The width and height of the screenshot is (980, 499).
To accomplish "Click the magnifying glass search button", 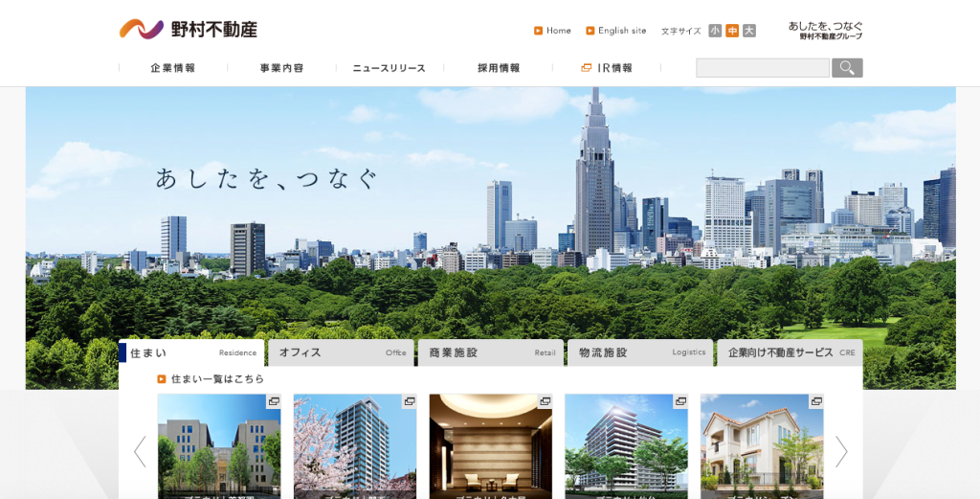I will pyautogui.click(x=847, y=68).
